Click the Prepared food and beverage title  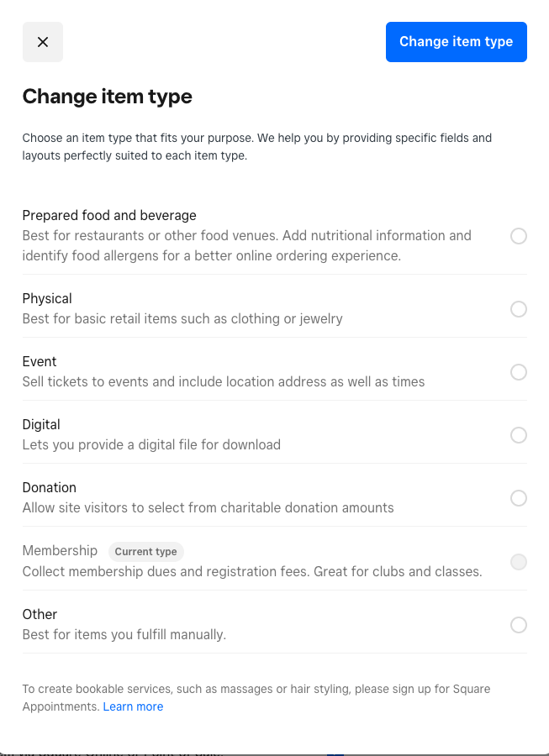pos(108,215)
